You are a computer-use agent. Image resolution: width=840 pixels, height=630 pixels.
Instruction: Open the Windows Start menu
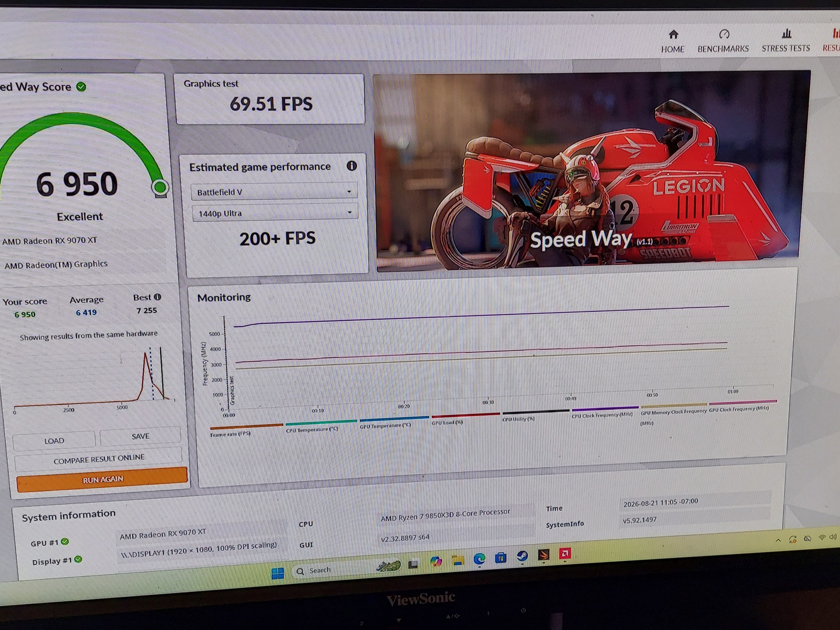click(x=278, y=573)
